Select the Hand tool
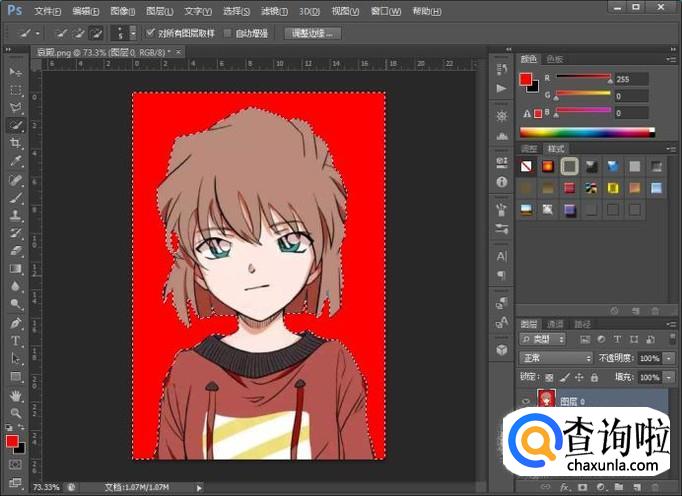 pyautogui.click(x=16, y=395)
